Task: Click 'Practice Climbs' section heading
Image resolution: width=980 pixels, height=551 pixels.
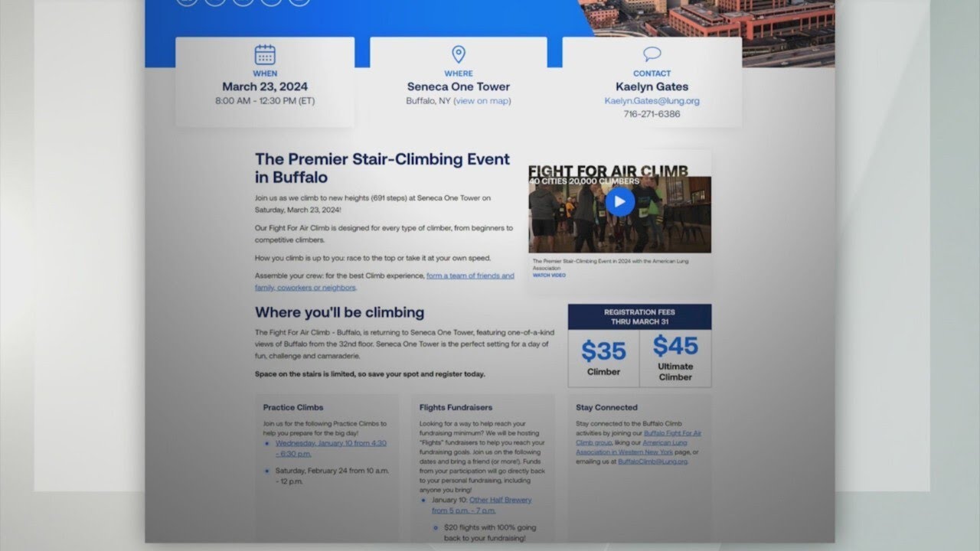Action: 293,407
